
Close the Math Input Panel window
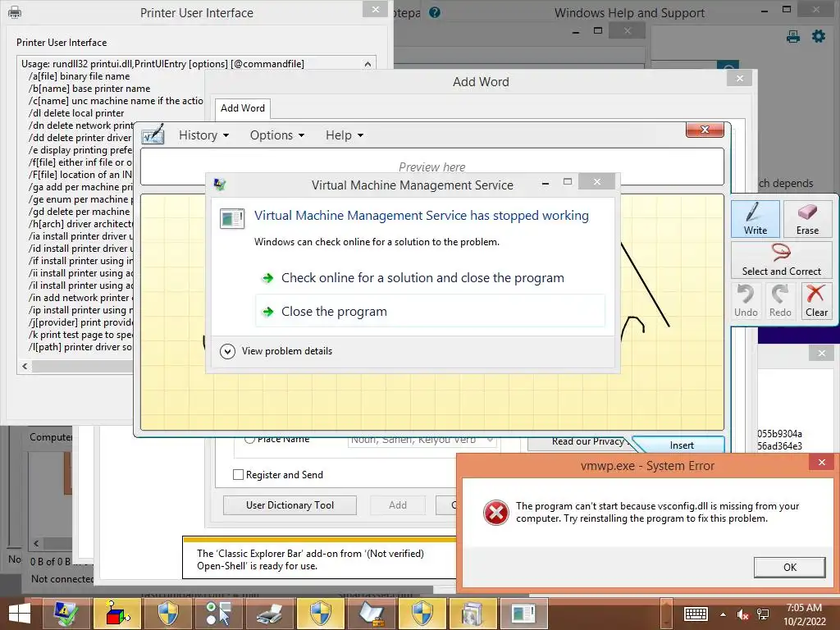(x=705, y=130)
